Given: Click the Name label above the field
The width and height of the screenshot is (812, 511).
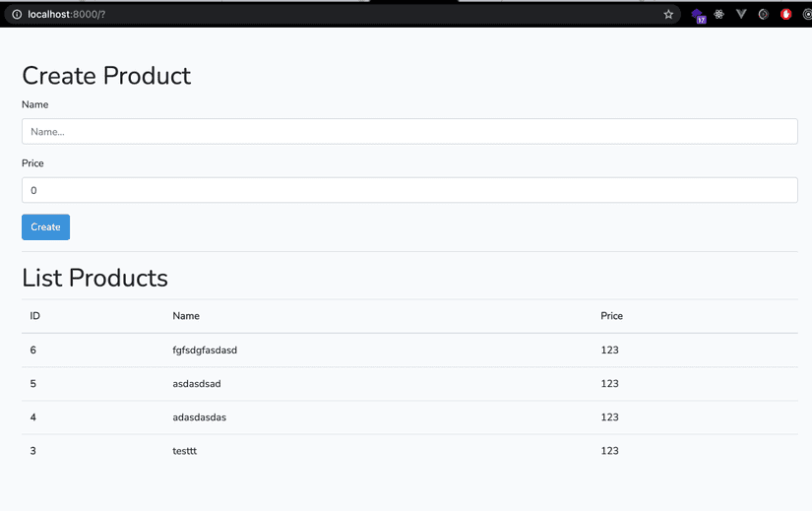Looking at the screenshot, I should (x=34, y=104).
